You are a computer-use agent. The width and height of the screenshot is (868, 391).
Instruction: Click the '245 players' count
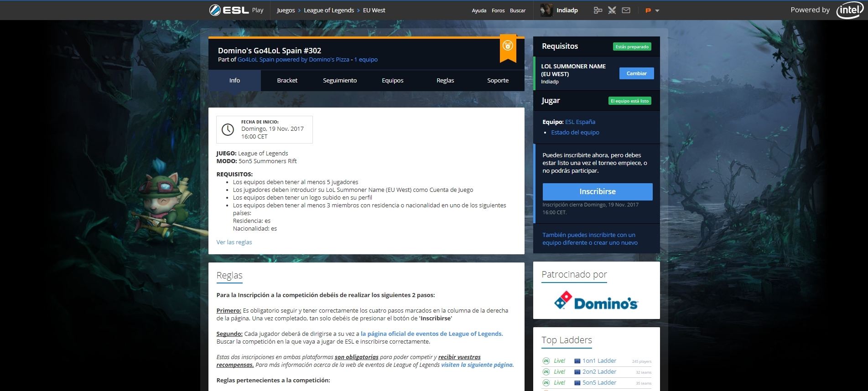(641, 362)
